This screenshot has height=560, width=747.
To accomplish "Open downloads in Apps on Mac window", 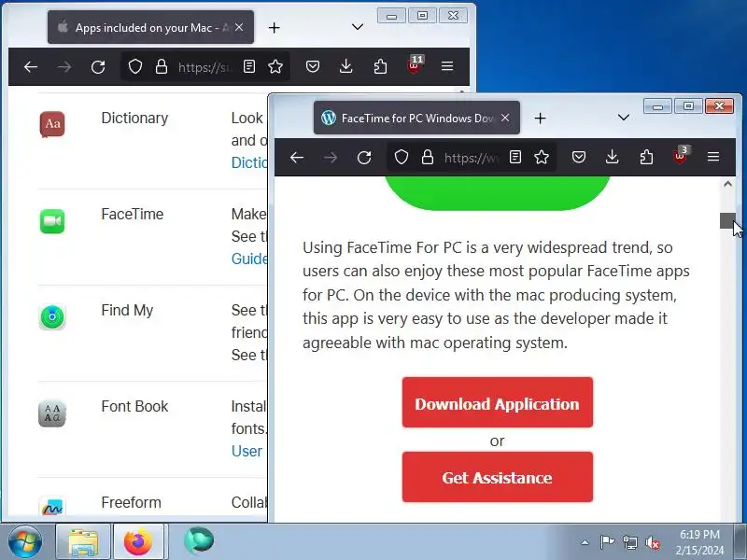I will tap(345, 66).
